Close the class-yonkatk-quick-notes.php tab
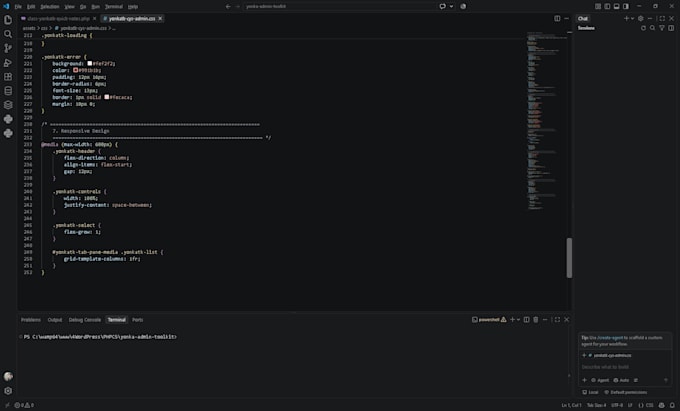 (x=94, y=19)
